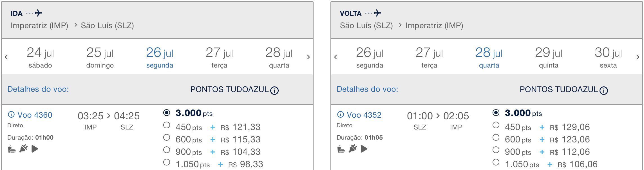Switch outbound date to 27 jul terça

(219, 57)
